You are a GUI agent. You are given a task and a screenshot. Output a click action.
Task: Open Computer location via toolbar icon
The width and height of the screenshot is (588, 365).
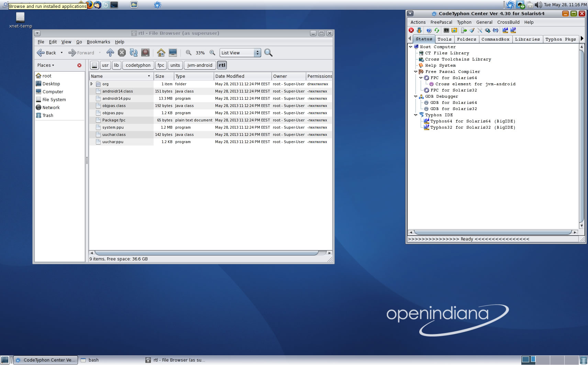coord(173,53)
